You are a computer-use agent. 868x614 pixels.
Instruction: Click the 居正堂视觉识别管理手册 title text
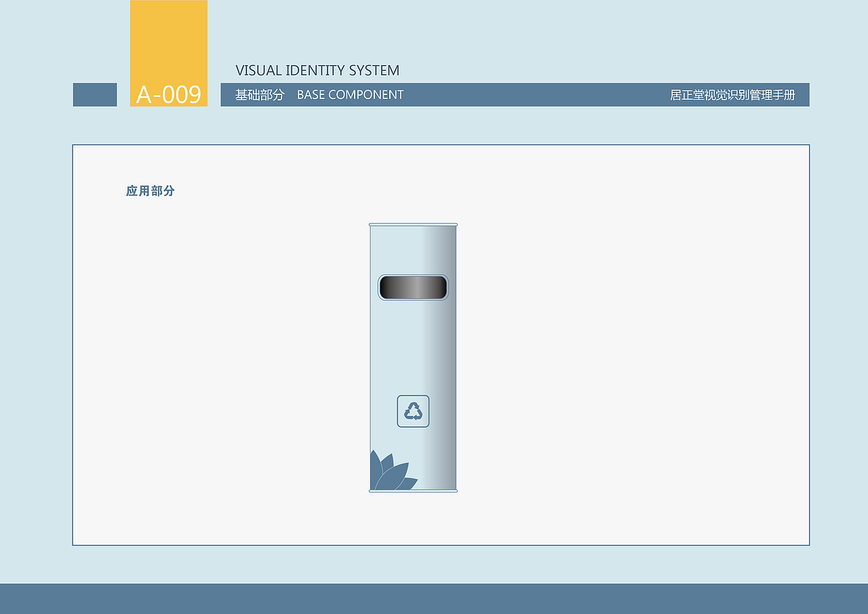[x=732, y=95]
